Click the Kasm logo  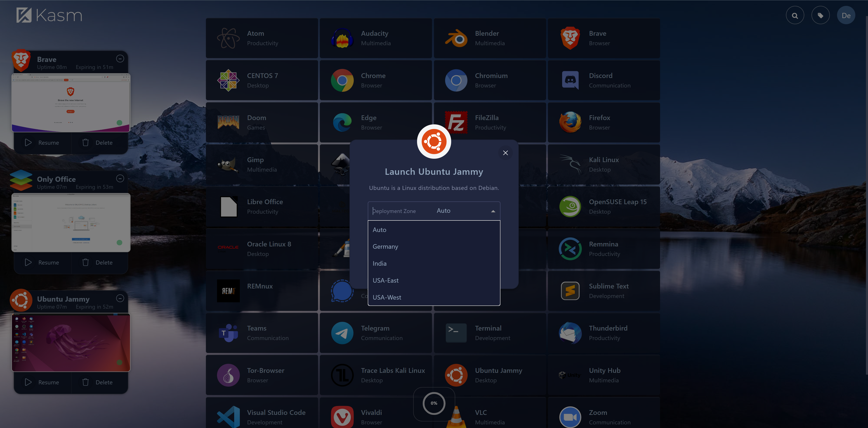(x=49, y=15)
